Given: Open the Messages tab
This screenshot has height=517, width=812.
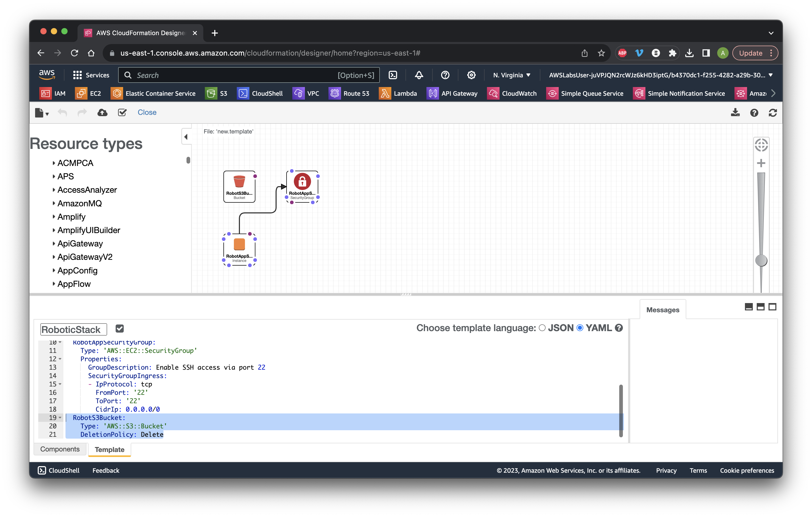Looking at the screenshot, I should coord(663,310).
